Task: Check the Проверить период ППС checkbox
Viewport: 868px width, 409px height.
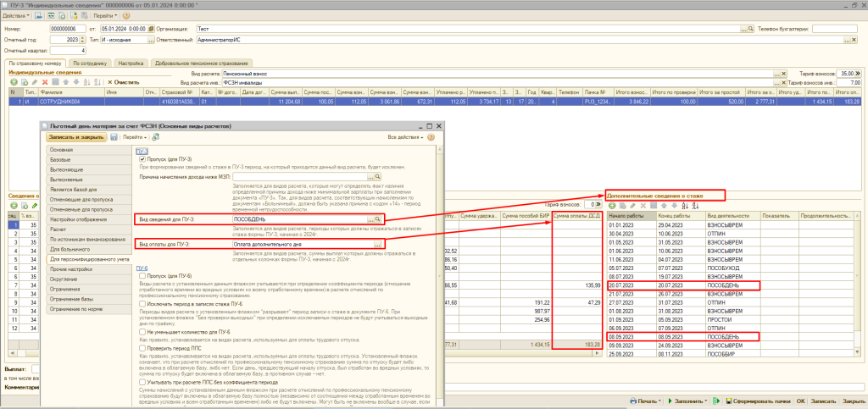Action: tap(142, 346)
